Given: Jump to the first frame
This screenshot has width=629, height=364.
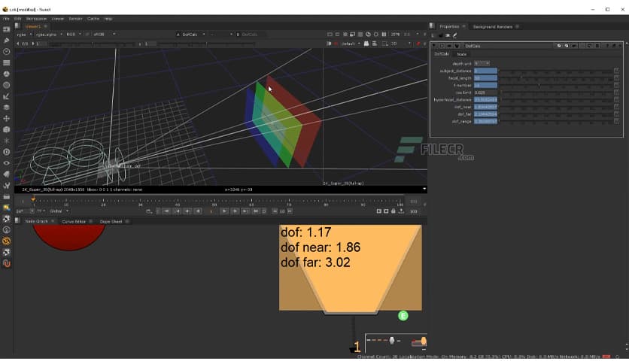Looking at the screenshot, I should (166, 211).
